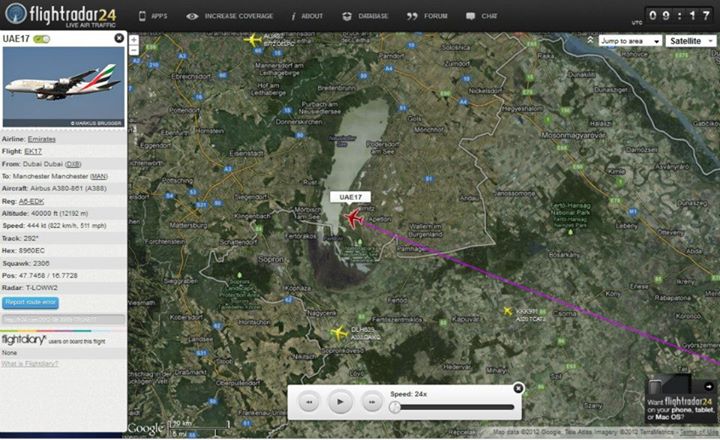Screen dimensions: 720x440
Task: Select the yellow DLH aircraft near Nagycenk
Action: tap(339, 333)
